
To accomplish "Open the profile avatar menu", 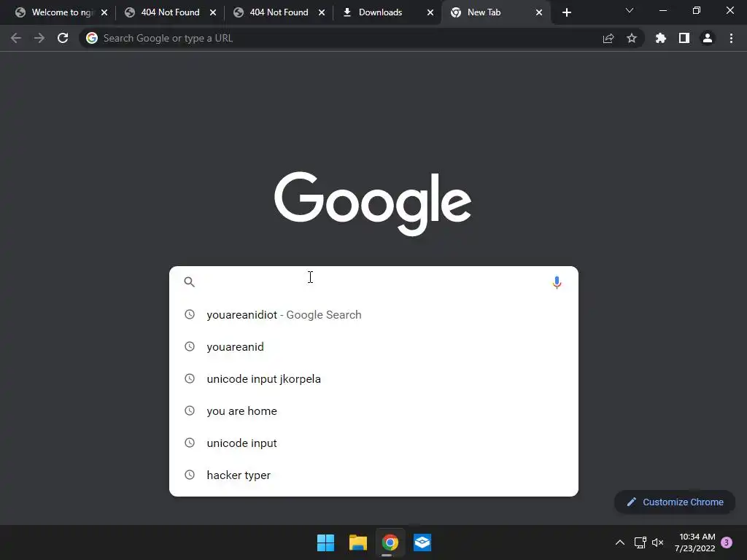I will click(x=708, y=38).
